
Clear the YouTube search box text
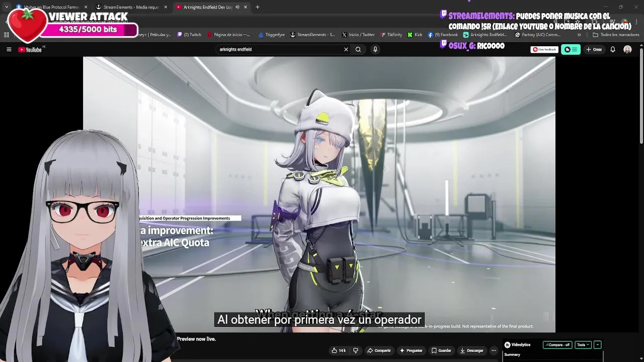(x=346, y=49)
